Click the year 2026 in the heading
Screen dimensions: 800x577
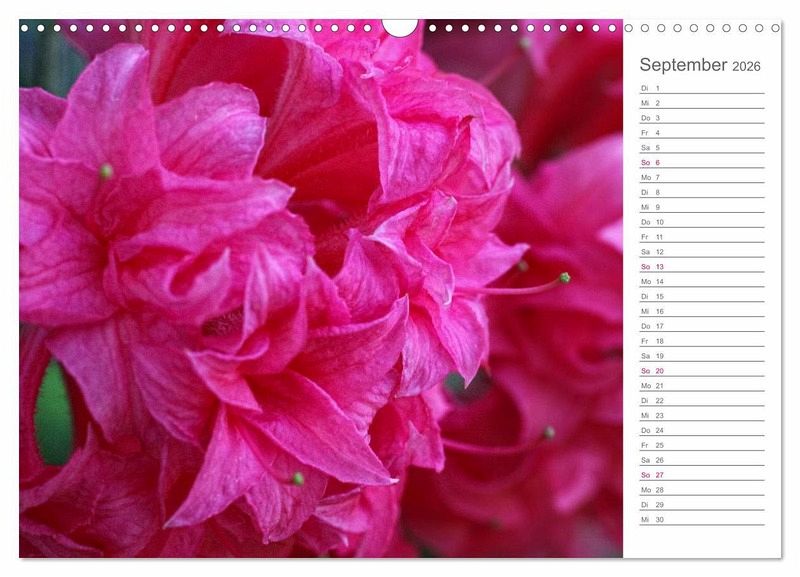tap(746, 67)
